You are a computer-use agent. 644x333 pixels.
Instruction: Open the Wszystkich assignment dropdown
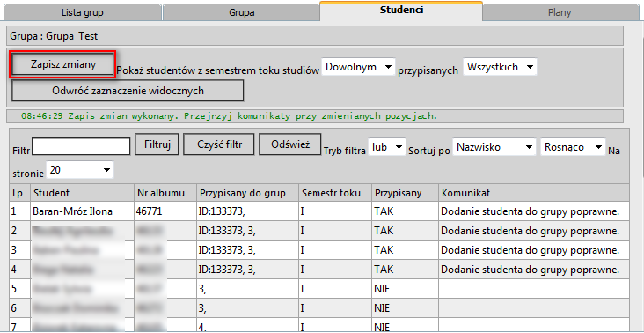[500, 68]
